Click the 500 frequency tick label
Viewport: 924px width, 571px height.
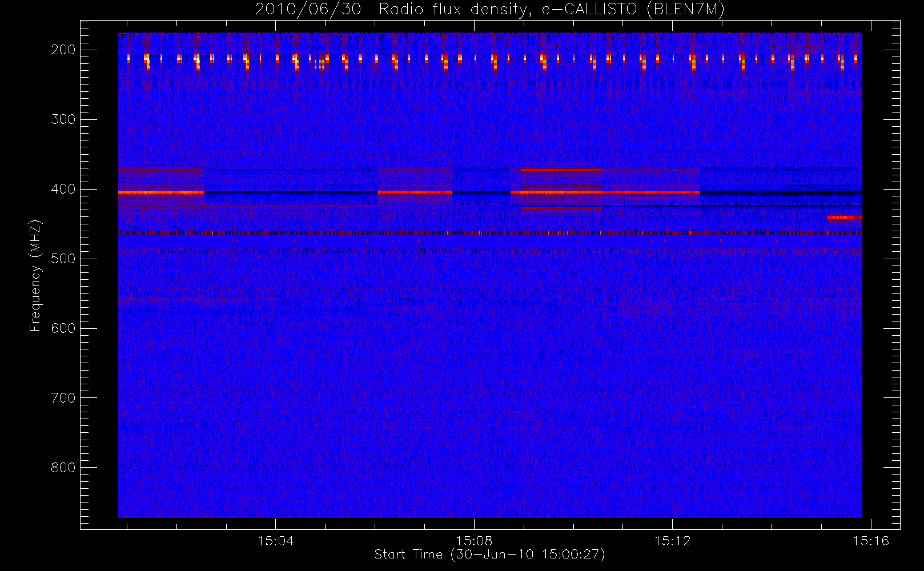[63, 259]
